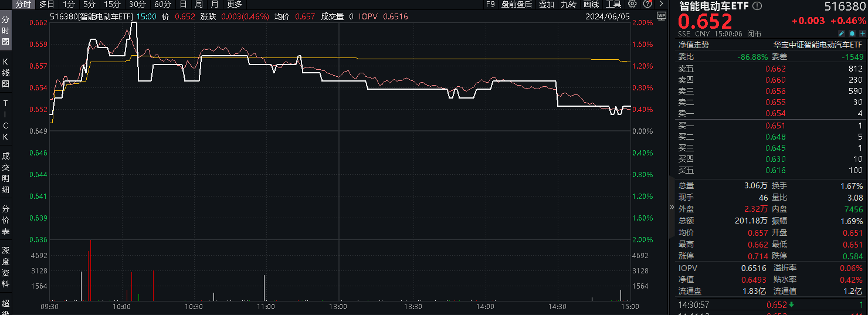Click the 卖五 price 0.662
This screenshot has height=315, width=868.
coord(776,68)
